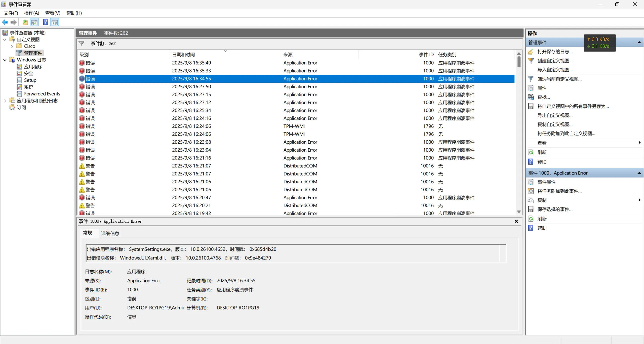
Task: Expand the Cisco folder node
Action: coord(12,46)
